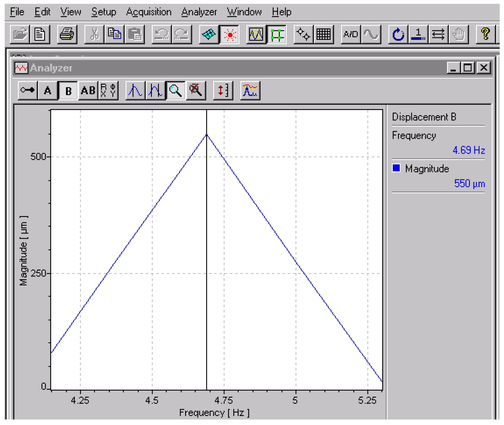Toggle combined AB channel display
Image resolution: width=504 pixels, height=425 pixels.
[x=88, y=90]
